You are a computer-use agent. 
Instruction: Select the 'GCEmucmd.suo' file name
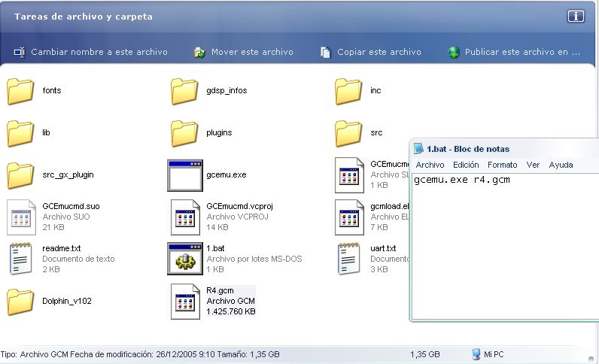tap(71, 206)
